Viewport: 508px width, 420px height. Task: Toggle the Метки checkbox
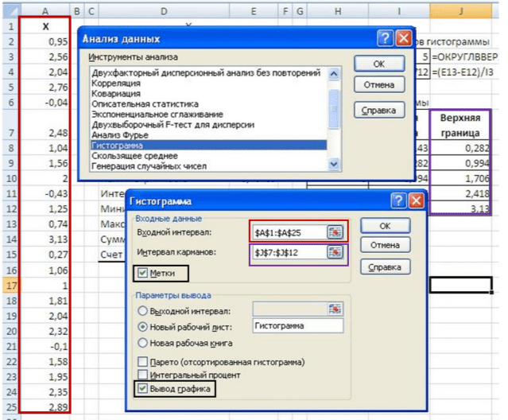[x=140, y=274]
